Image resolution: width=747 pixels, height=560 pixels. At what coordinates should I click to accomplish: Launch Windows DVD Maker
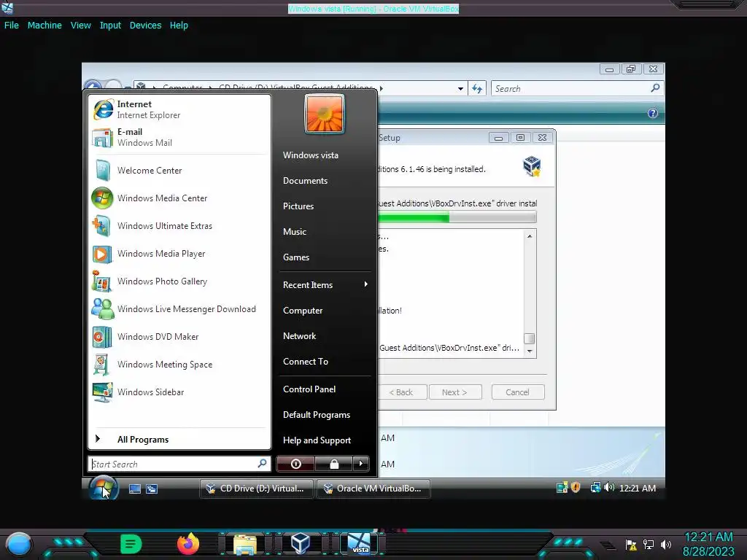[179, 337]
